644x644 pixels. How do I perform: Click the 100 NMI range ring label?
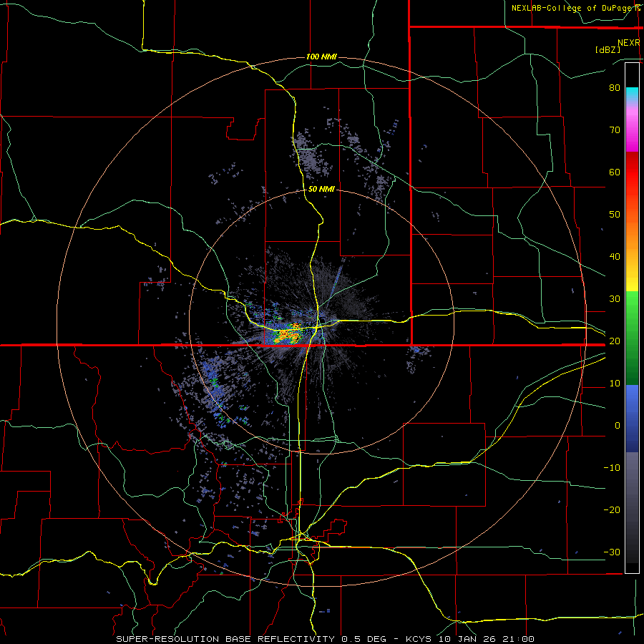pyautogui.click(x=321, y=57)
